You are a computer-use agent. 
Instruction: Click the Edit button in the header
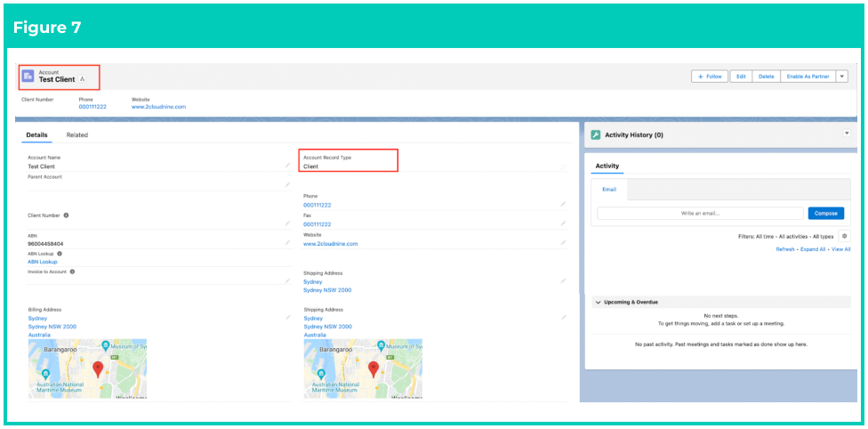coord(741,77)
